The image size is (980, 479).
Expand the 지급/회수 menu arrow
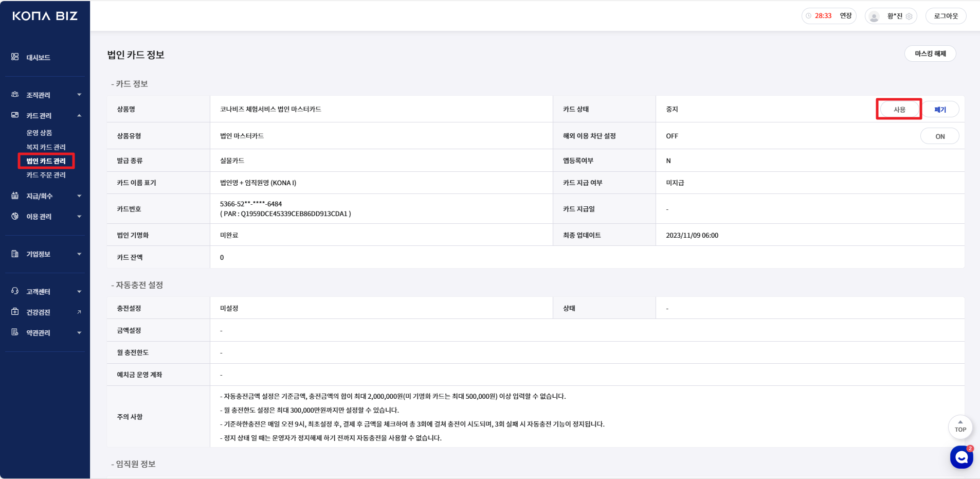pyautogui.click(x=79, y=196)
